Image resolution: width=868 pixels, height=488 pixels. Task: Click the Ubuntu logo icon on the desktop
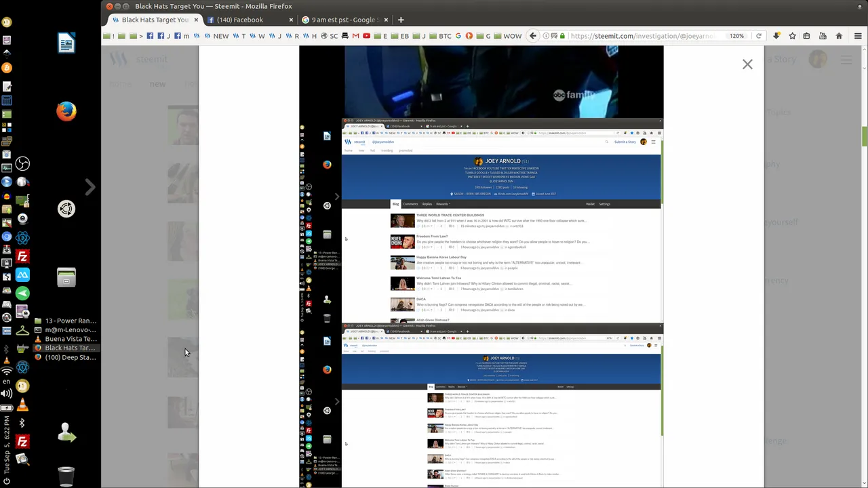tap(66, 209)
